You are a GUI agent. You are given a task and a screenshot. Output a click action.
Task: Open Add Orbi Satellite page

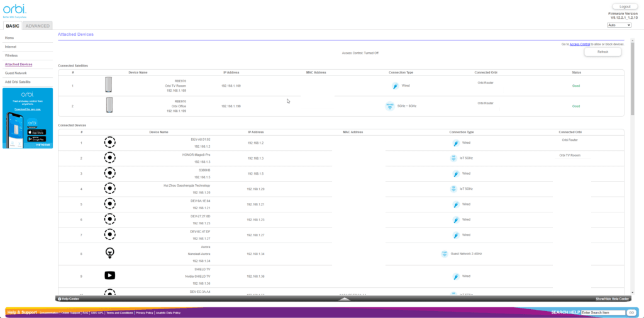click(x=18, y=82)
